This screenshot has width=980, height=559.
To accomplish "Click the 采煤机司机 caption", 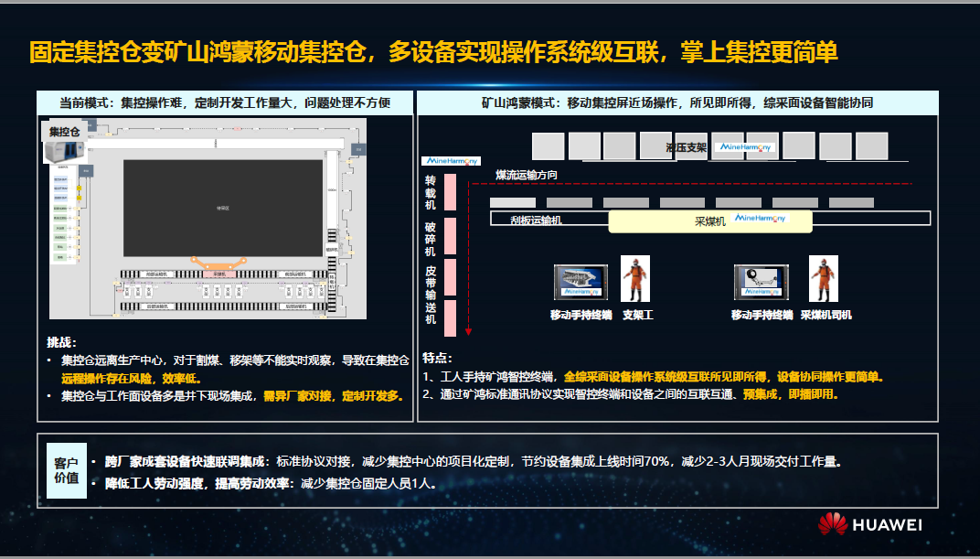I will click(x=826, y=315).
